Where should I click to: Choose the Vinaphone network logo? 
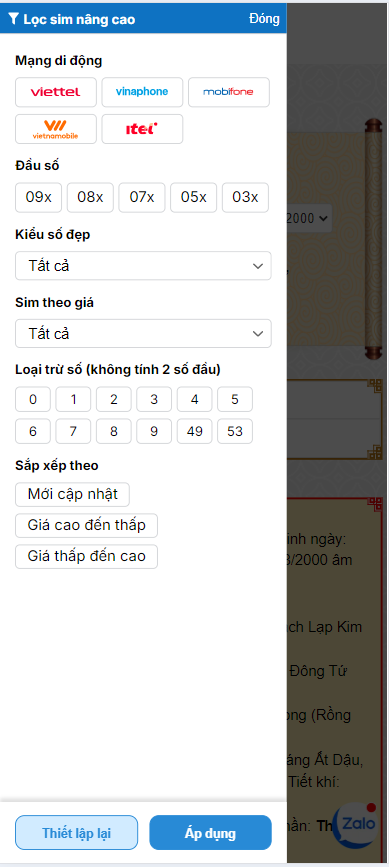(142, 92)
